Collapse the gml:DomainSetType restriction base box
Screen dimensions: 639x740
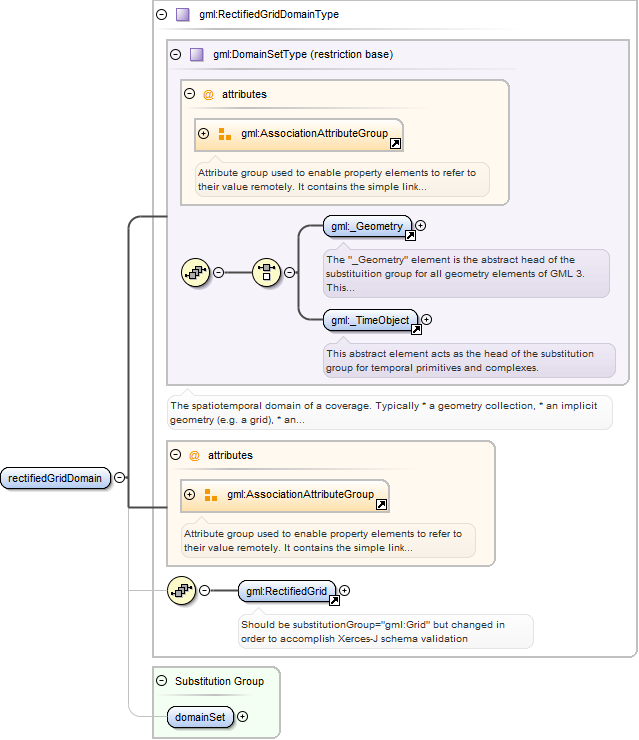[176, 55]
